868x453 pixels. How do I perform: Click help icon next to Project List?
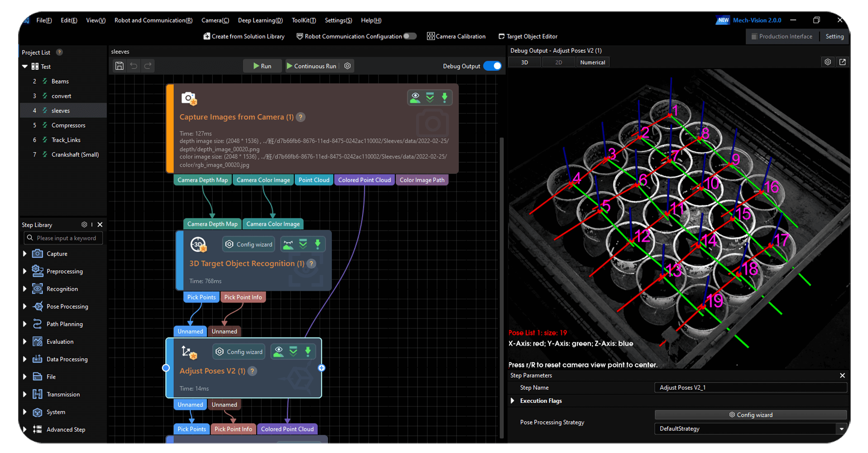click(59, 53)
